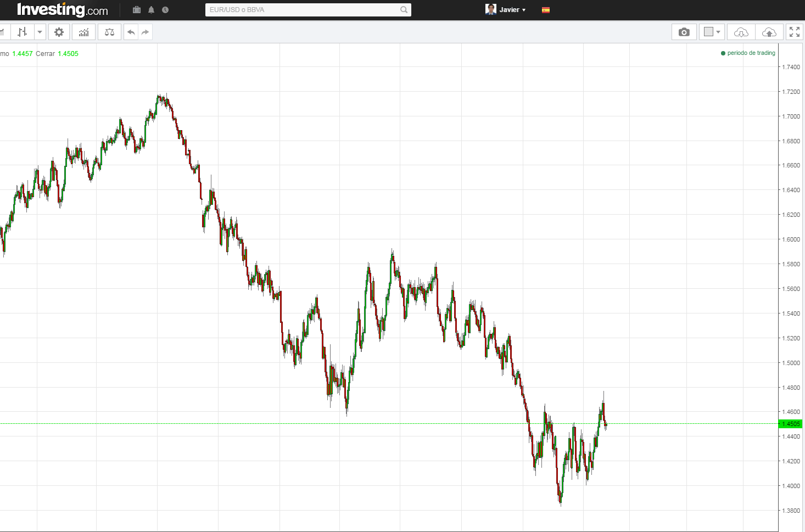This screenshot has height=532, width=805.
Task: Open the chart type dropdown arrow
Action: click(41, 32)
